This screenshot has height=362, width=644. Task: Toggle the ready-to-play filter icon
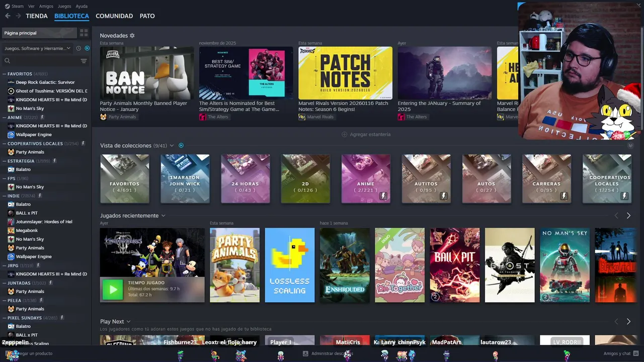pos(87,48)
